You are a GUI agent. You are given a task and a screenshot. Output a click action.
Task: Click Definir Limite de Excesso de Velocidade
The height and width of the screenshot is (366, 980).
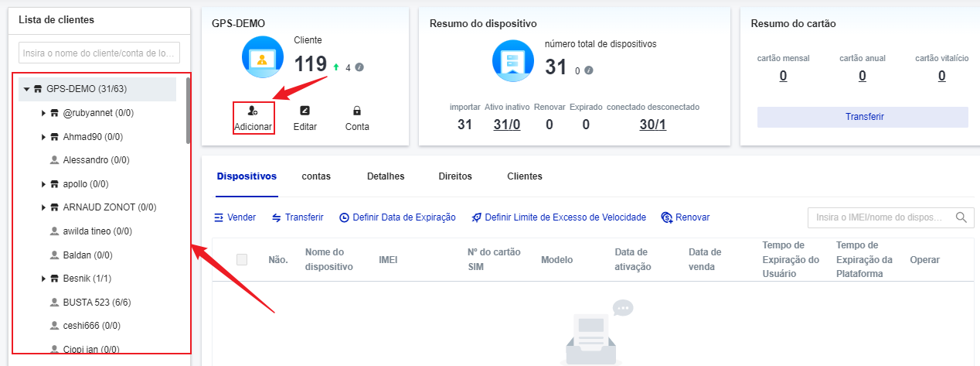tap(565, 217)
